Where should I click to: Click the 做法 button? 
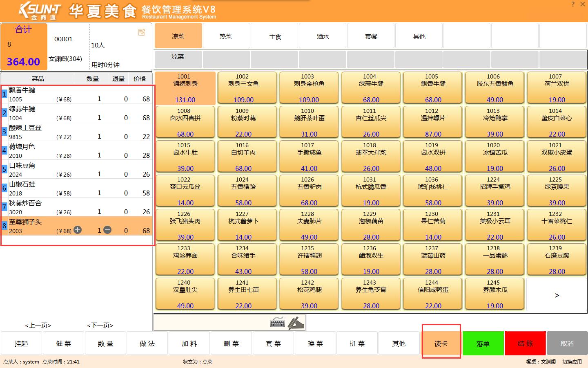pyautogui.click(x=147, y=343)
